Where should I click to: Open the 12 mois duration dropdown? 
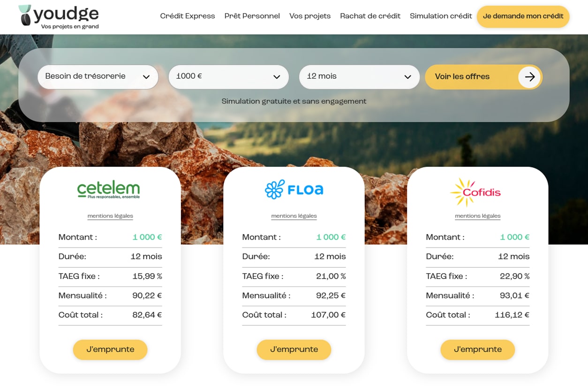pyautogui.click(x=359, y=77)
